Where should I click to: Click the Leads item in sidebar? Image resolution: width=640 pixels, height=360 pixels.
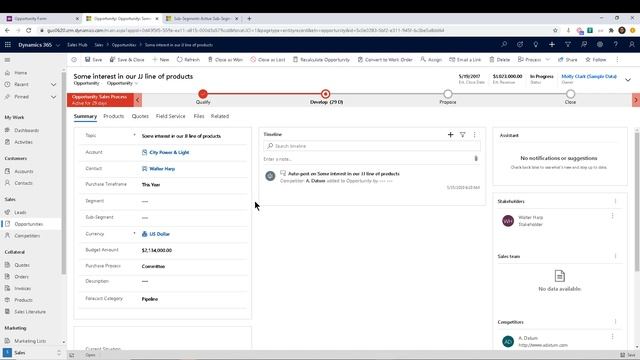tap(20, 212)
